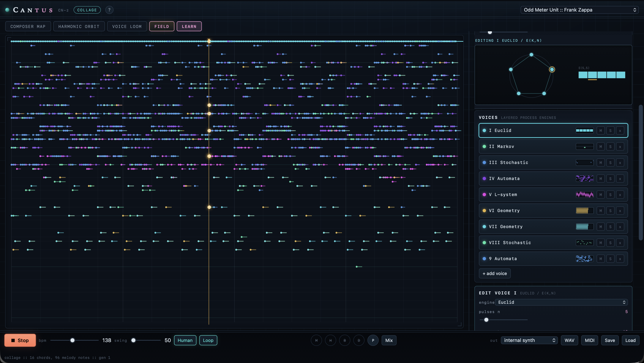The width and height of the screenshot is (644, 363).
Task: Switch to the Voice Loom tab
Action: click(x=127, y=26)
